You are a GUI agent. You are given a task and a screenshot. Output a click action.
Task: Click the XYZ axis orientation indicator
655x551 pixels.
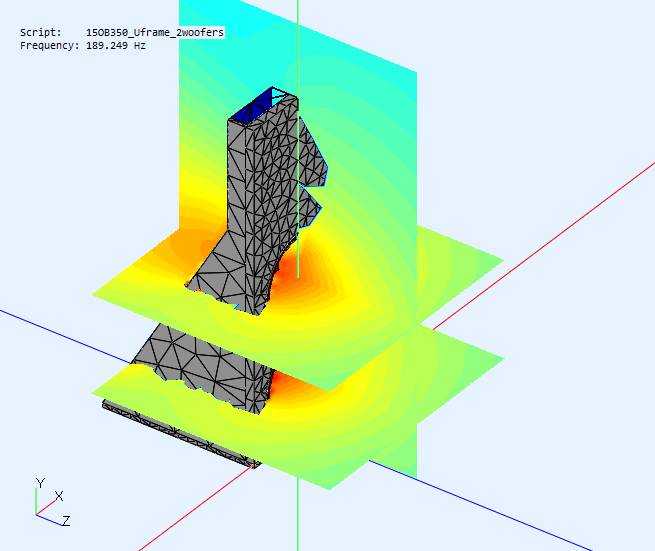pyautogui.click(x=52, y=503)
